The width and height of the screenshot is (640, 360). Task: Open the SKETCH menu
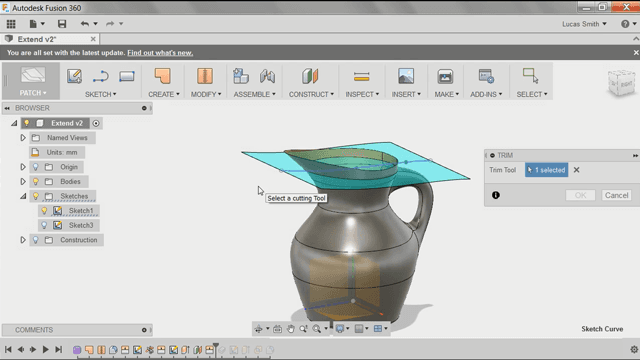click(x=100, y=94)
